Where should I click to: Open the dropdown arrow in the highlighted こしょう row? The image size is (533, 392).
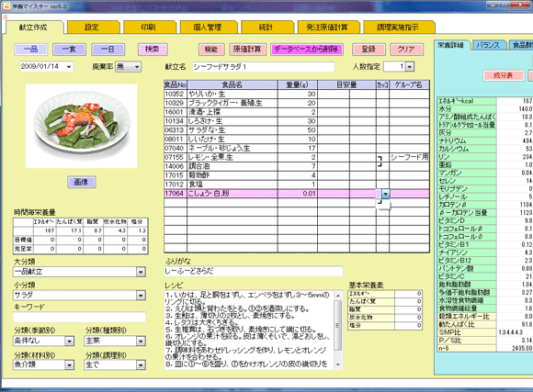385,194
